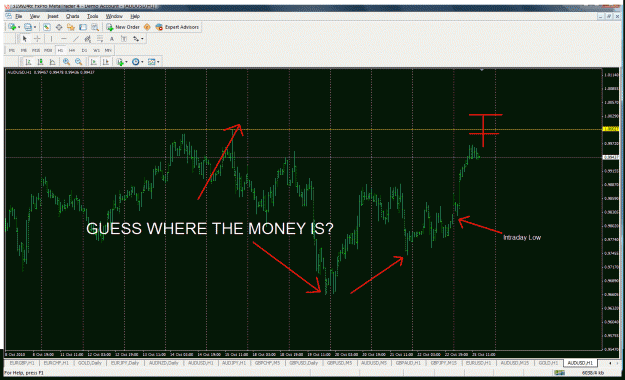The width and height of the screenshot is (625, 380).
Task: Open the Charts menu
Action: click(x=73, y=16)
